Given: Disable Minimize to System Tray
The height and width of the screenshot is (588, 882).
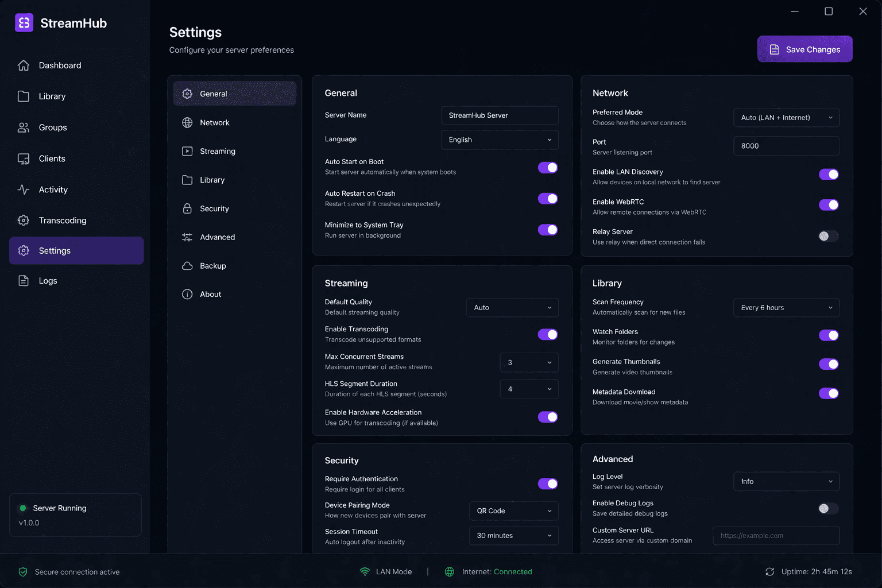Looking at the screenshot, I should [548, 230].
